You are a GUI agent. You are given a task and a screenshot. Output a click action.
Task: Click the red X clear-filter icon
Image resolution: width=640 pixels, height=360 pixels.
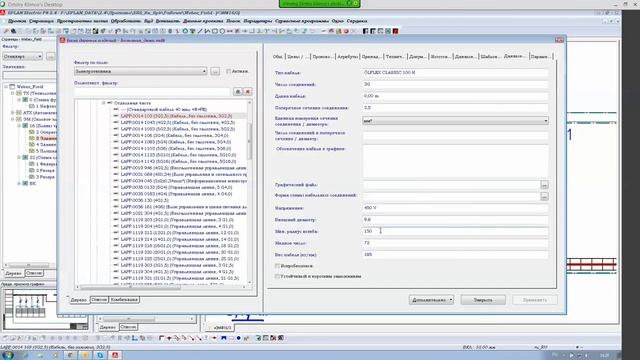pyautogui.click(x=247, y=91)
